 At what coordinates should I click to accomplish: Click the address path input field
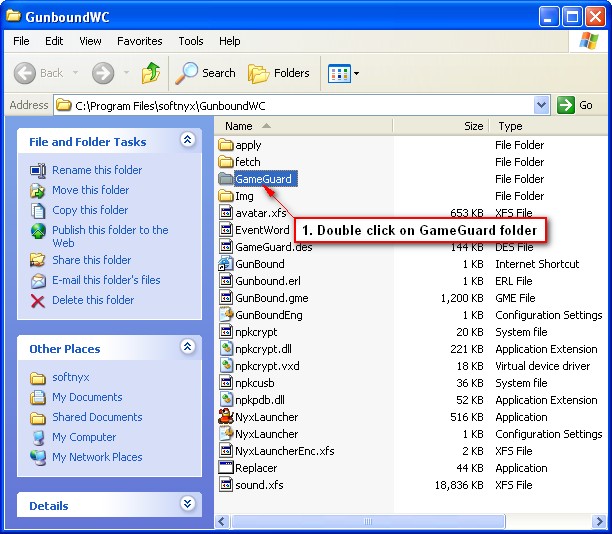click(294, 105)
